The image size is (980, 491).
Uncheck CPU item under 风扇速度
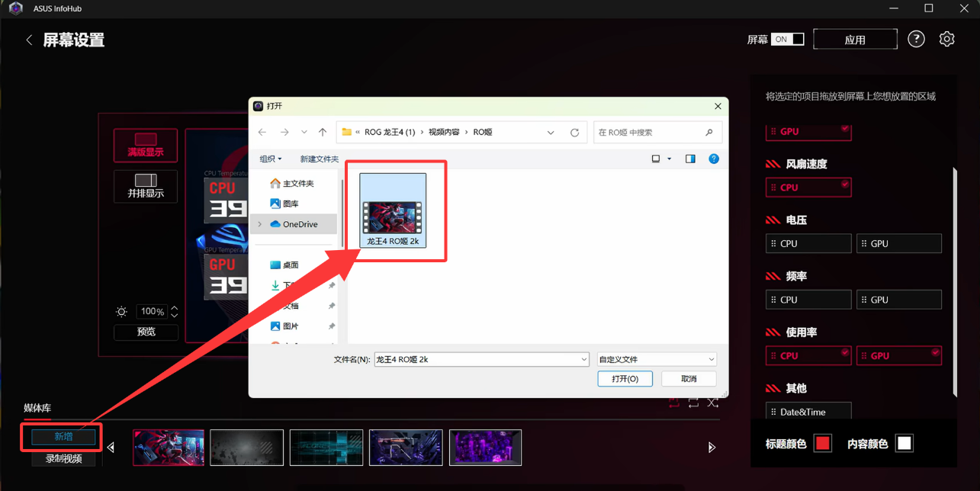click(808, 187)
